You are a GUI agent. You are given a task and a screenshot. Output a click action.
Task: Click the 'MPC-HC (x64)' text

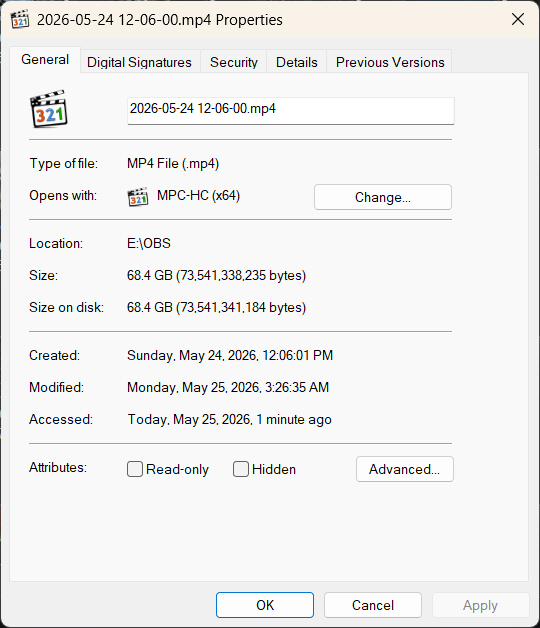pyautogui.click(x=198, y=195)
